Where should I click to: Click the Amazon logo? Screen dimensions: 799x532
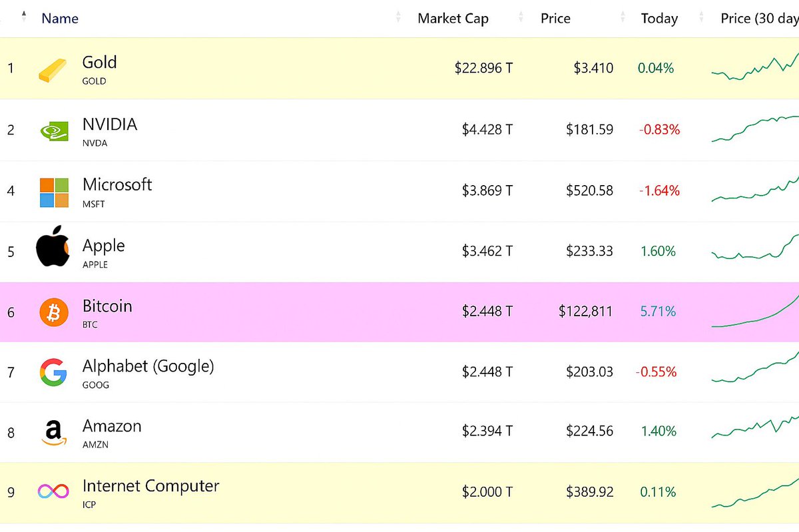(53, 431)
